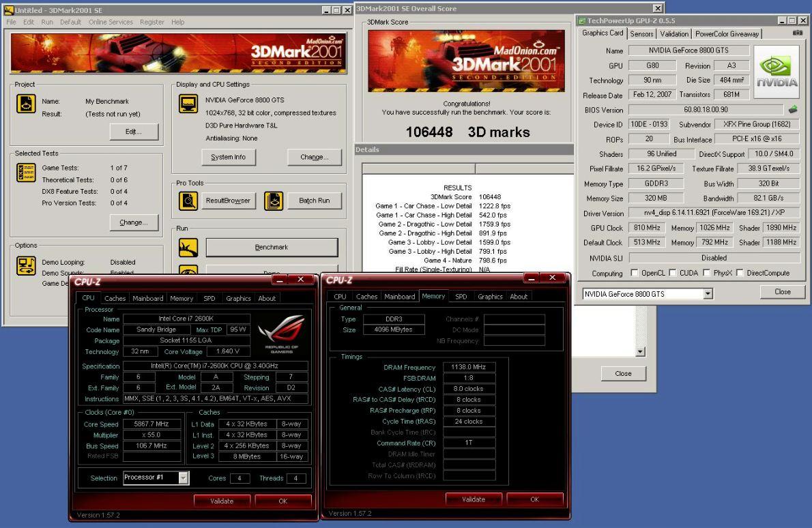
Task: Click the Run menu in 3DMark
Action: [47, 23]
